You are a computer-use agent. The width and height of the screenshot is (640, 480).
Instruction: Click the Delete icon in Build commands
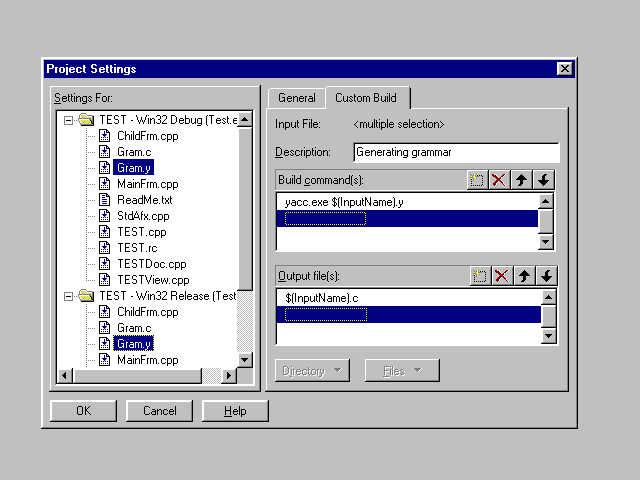(501, 180)
